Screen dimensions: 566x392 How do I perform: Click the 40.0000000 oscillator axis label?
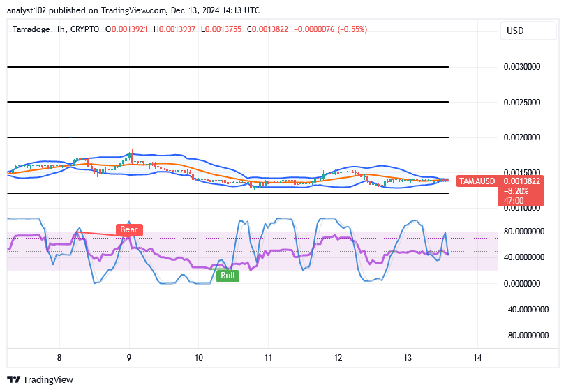[x=523, y=257]
